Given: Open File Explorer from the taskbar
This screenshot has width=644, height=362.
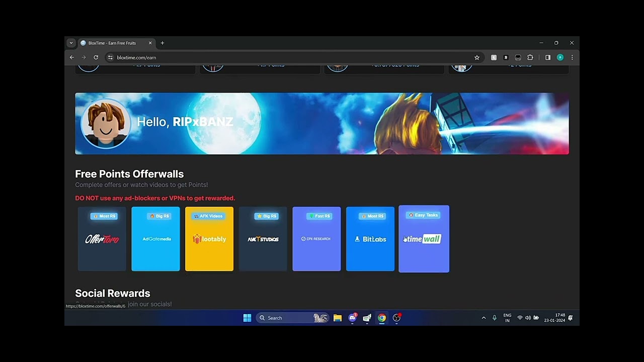Looking at the screenshot, I should click(338, 318).
